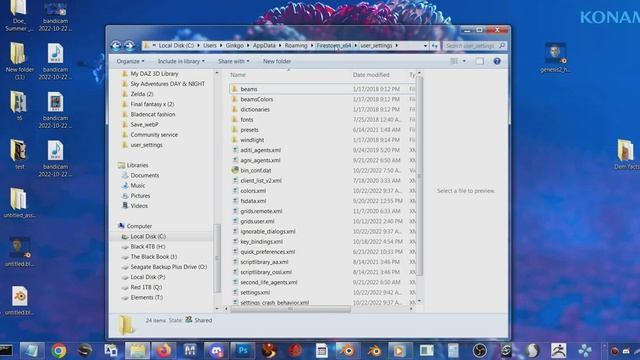Toggle the preview pane button
The height and width of the screenshot is (360, 640).
pos(480,61)
